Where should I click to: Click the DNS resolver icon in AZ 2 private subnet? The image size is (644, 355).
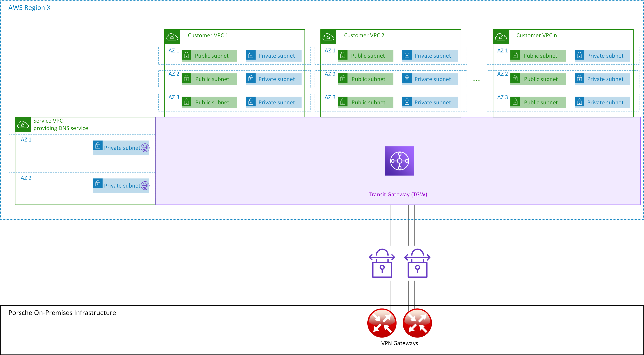[145, 186]
